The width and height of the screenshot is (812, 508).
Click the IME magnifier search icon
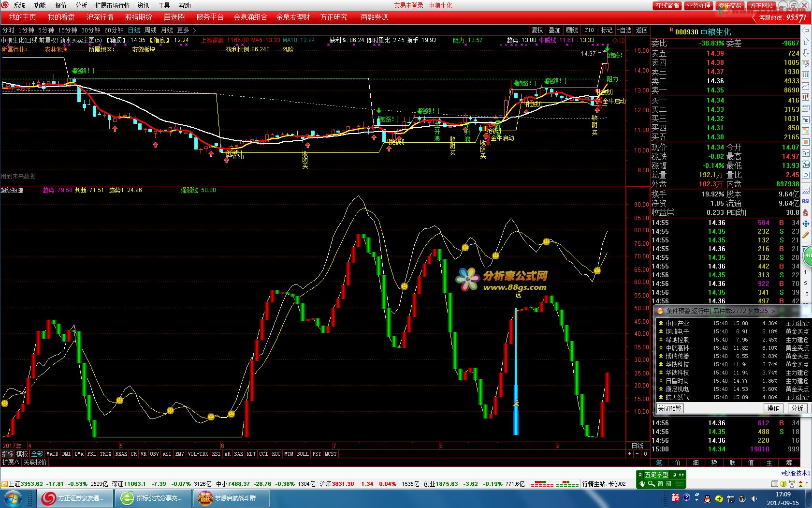(x=651, y=483)
